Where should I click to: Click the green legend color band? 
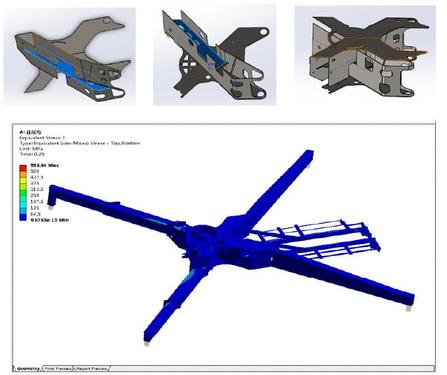click(23, 192)
